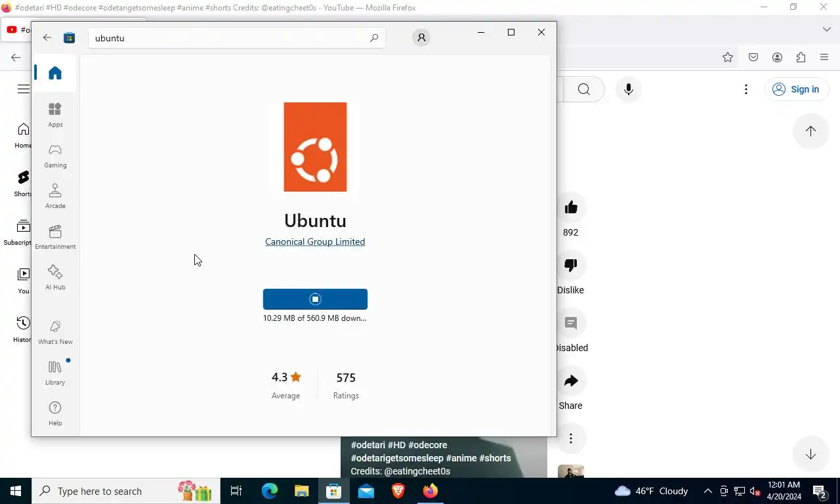Click the YouTube microphone voice search button
The width and height of the screenshot is (840, 504).
pos(628,89)
